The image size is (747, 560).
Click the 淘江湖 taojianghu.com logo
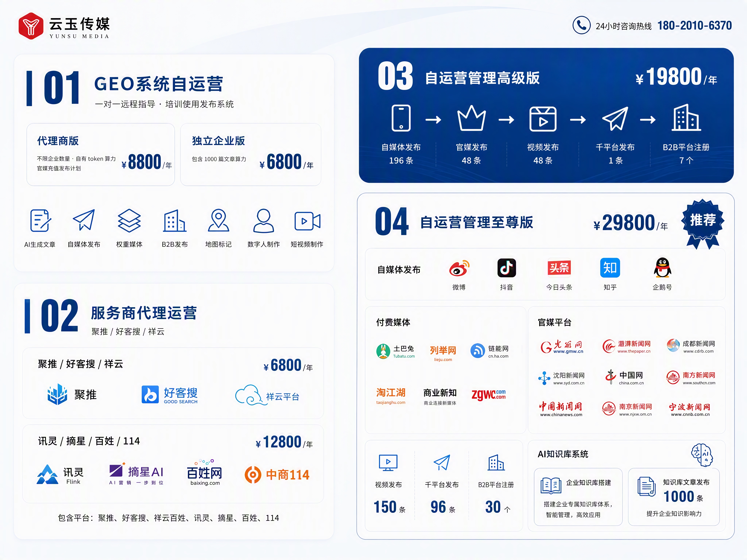[x=391, y=396]
